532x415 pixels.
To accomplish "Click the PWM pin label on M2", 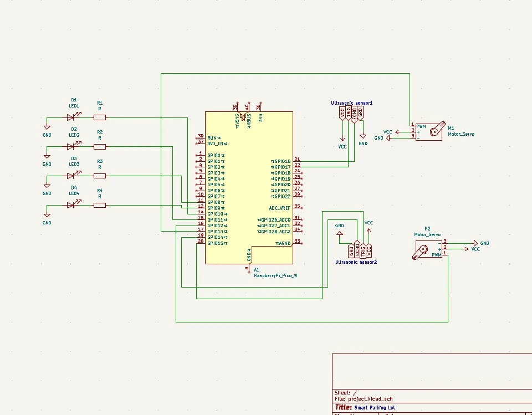I will point(437,255).
